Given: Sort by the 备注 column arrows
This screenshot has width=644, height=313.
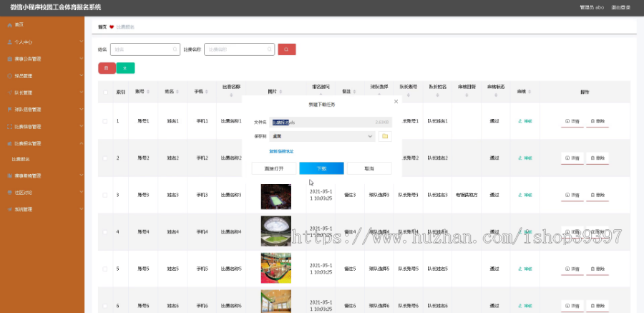Looking at the screenshot, I should [x=353, y=92].
